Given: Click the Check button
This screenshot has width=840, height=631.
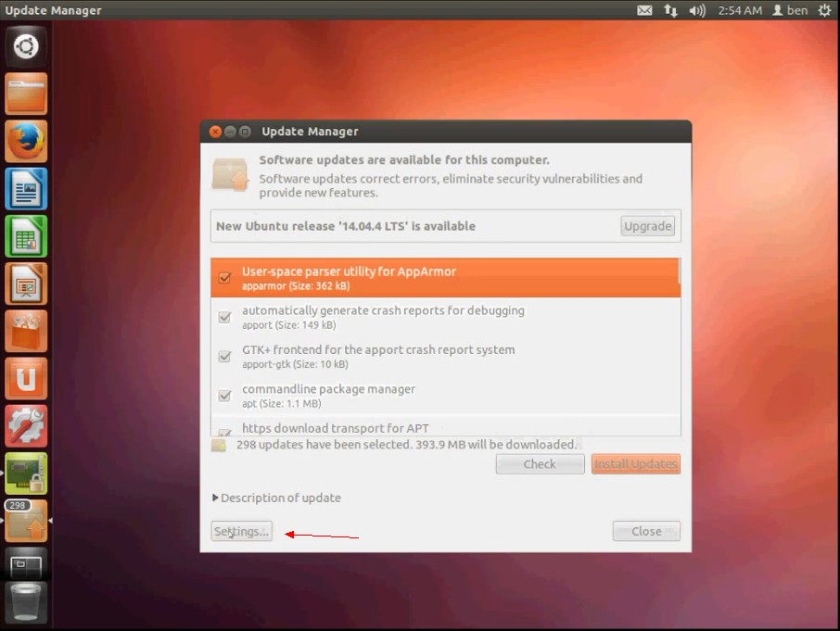Looking at the screenshot, I should (x=540, y=464).
